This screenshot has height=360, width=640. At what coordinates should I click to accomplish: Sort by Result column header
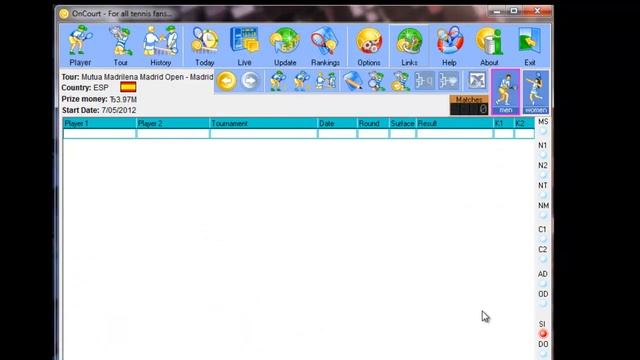click(x=455, y=123)
